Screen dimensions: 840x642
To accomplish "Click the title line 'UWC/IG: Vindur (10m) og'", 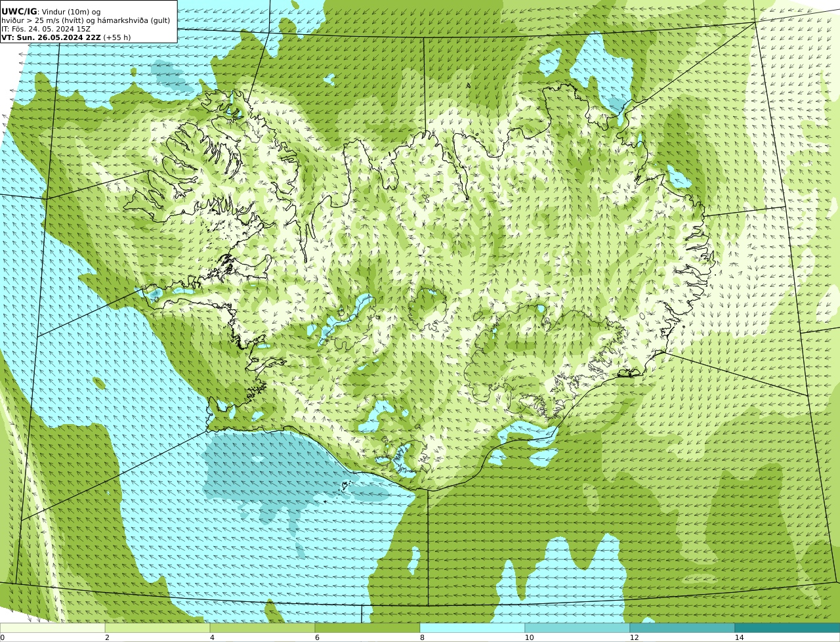I will [x=51, y=12].
